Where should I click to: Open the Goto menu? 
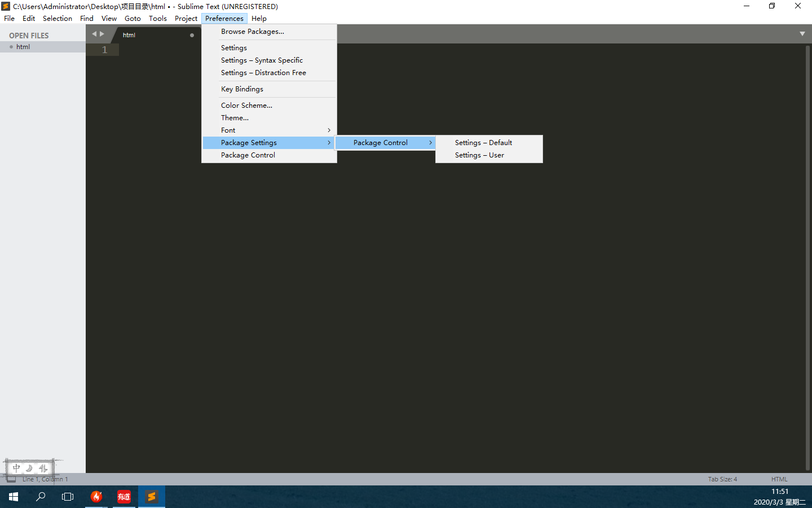pyautogui.click(x=133, y=18)
